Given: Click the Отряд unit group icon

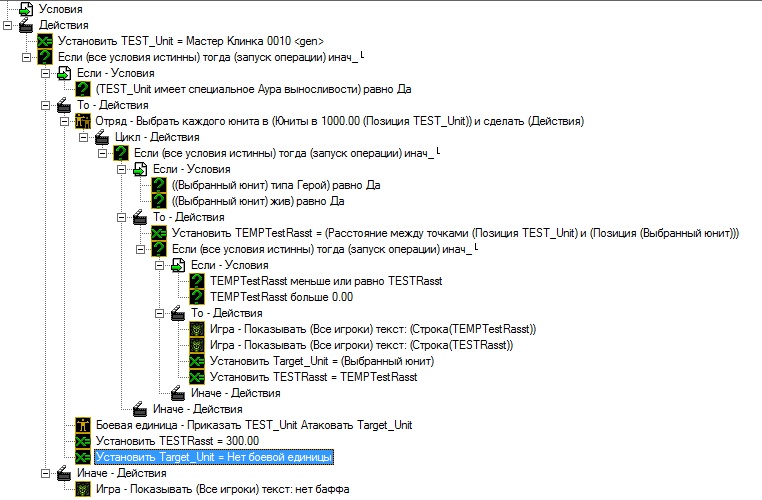Looking at the screenshot, I should point(83,121).
